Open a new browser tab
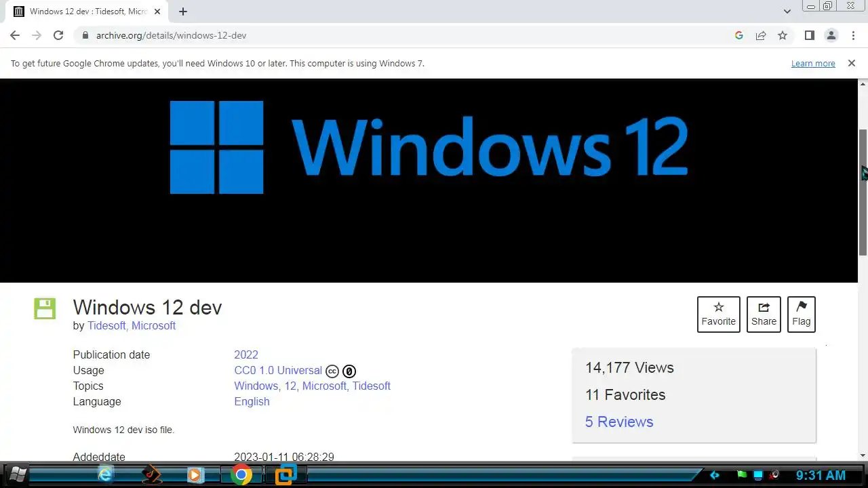The height and width of the screenshot is (488, 868). [x=183, y=12]
